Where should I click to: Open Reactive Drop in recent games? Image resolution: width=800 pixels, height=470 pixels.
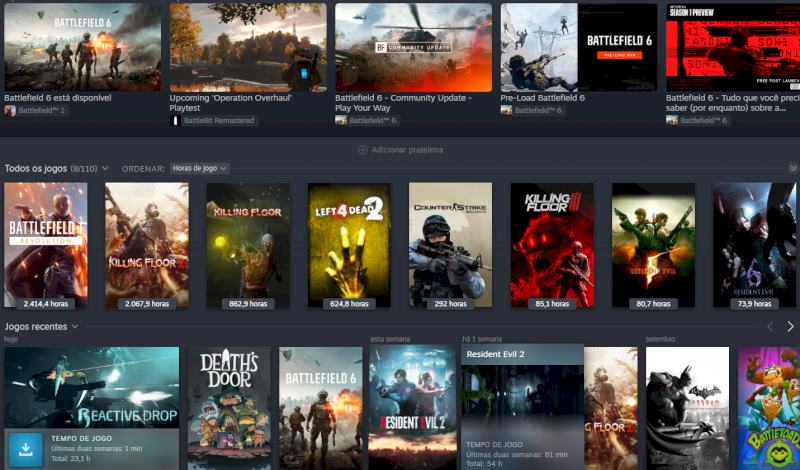pyautogui.click(x=92, y=387)
